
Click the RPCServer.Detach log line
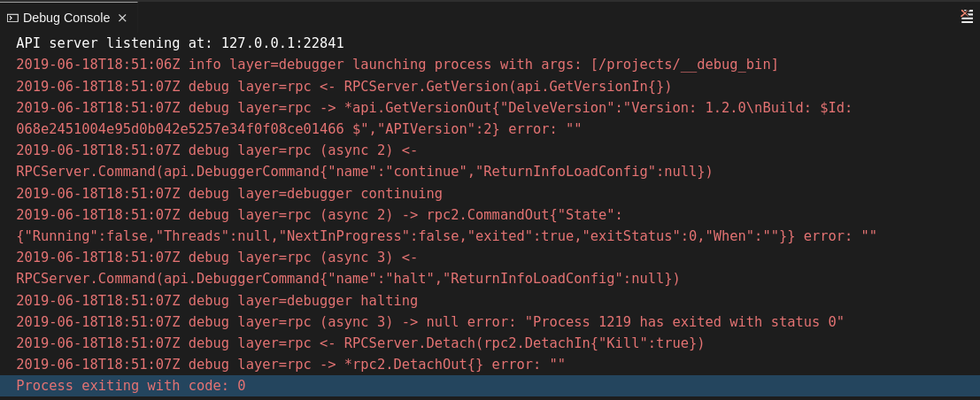tap(359, 343)
